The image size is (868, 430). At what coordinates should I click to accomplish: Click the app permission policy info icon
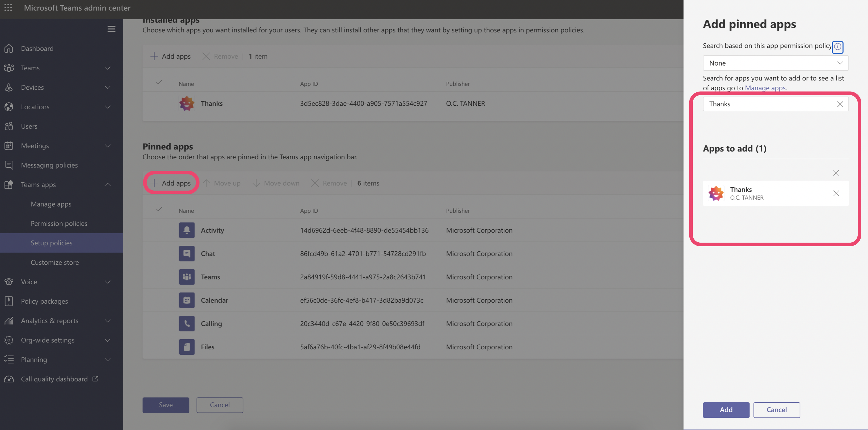(837, 46)
